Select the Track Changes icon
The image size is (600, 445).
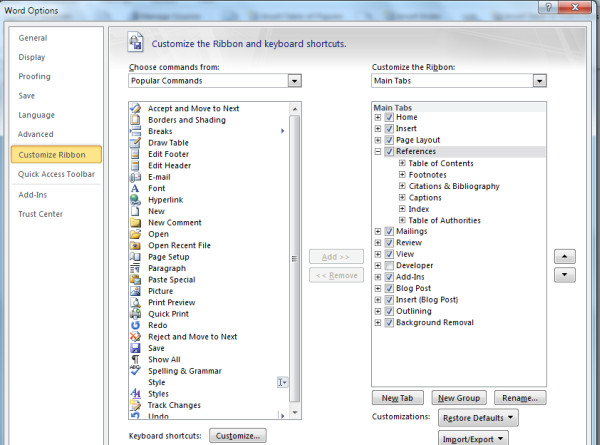point(135,405)
